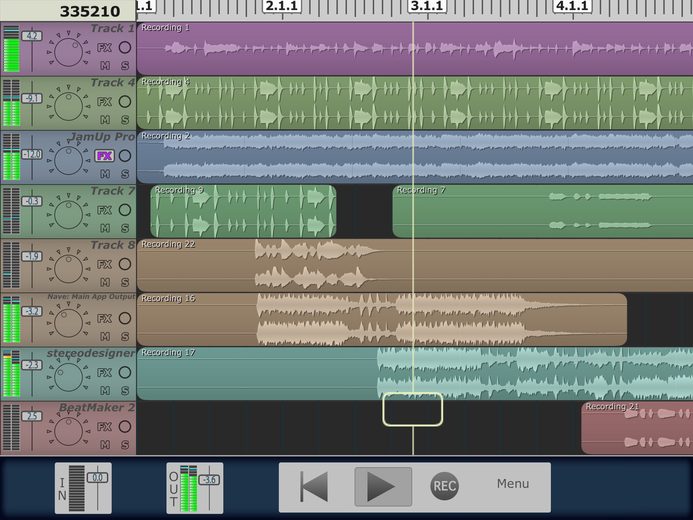
Task: Click output level fader showing -3.6
Action: [209, 480]
